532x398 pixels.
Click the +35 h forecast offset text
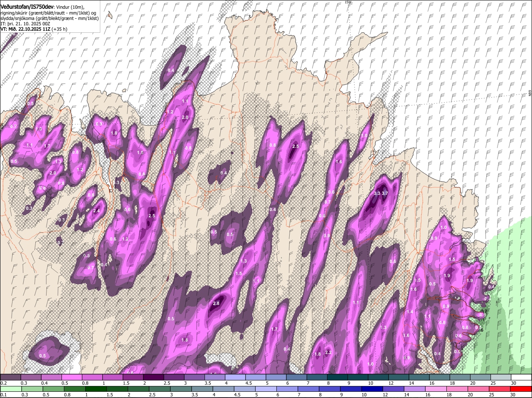coord(59,29)
